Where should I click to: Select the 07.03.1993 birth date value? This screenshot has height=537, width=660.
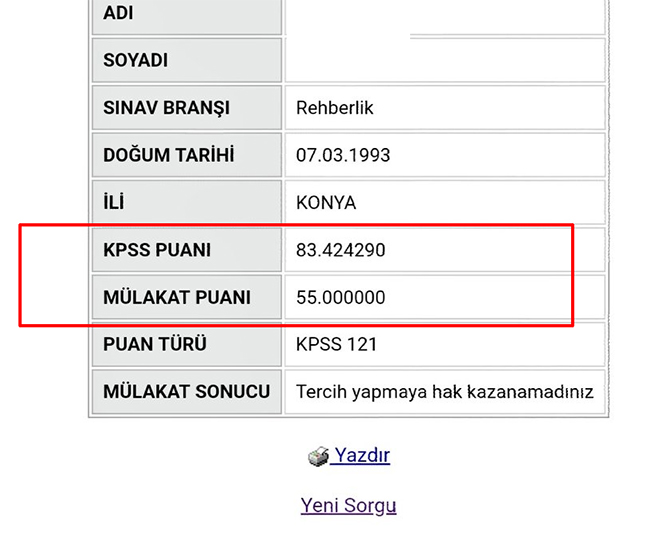point(343,155)
